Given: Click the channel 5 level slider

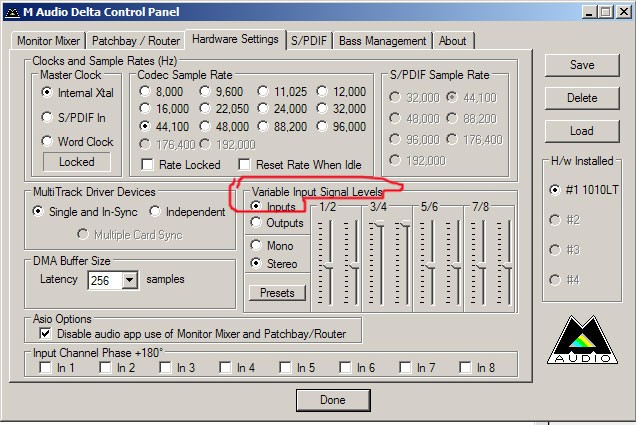Looking at the screenshot, I should pos(432,266).
